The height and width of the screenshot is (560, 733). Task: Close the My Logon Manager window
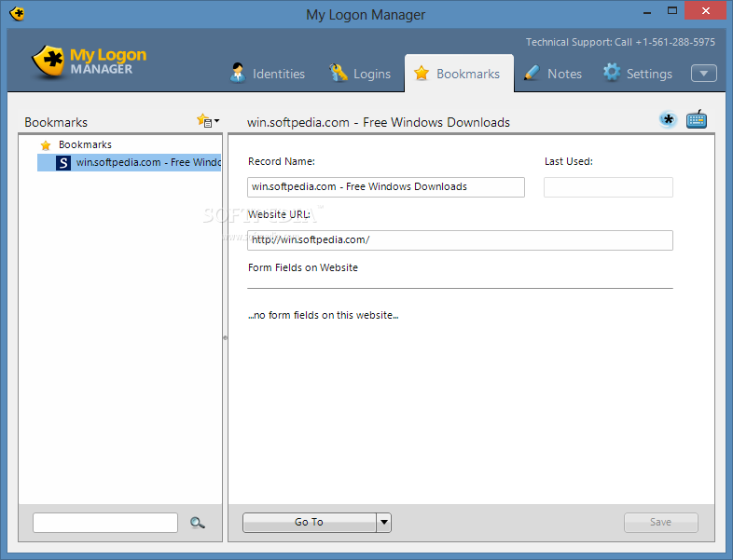[705, 10]
